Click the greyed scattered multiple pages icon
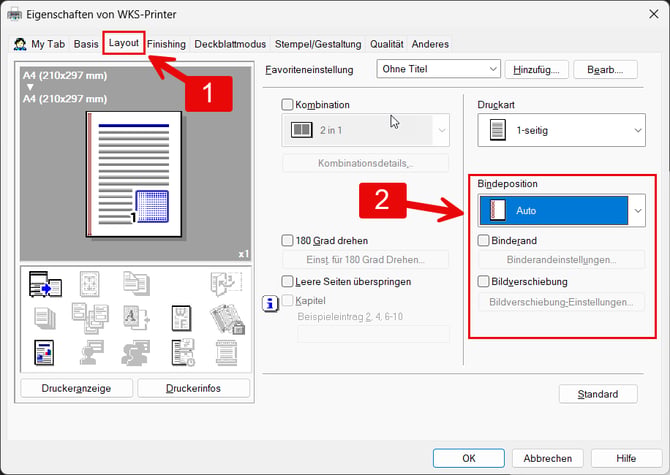 [90, 318]
